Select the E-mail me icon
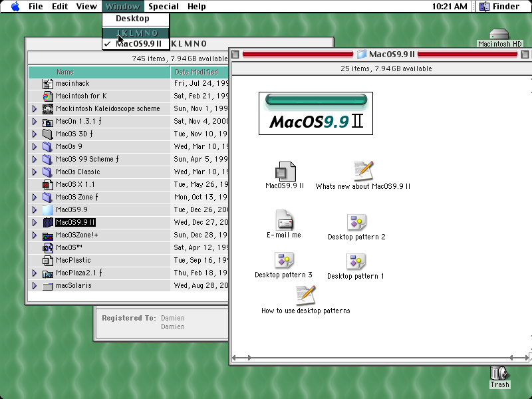Screen dimensions: 532x399 tap(285, 220)
